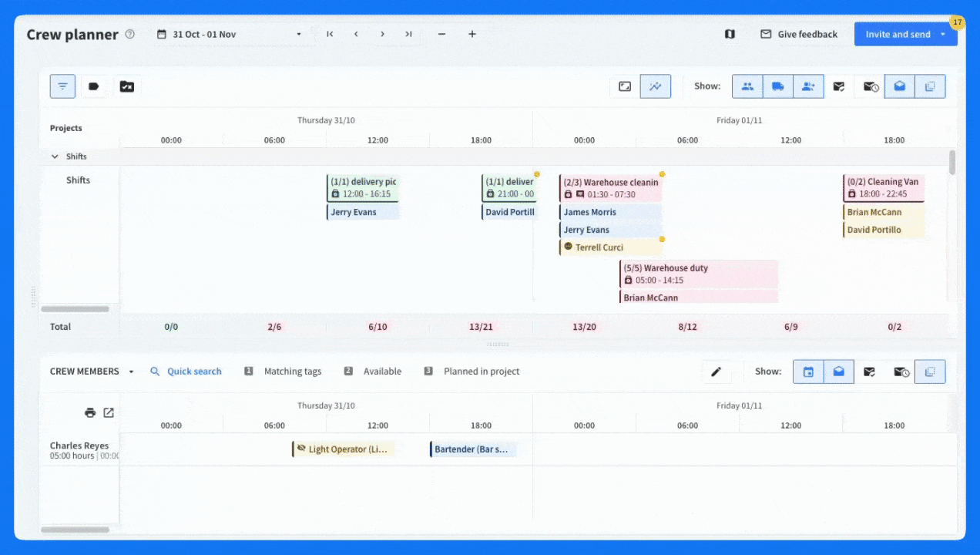Toggle show vehicles truck icon
The height and width of the screenshot is (555, 980).
coord(778,86)
